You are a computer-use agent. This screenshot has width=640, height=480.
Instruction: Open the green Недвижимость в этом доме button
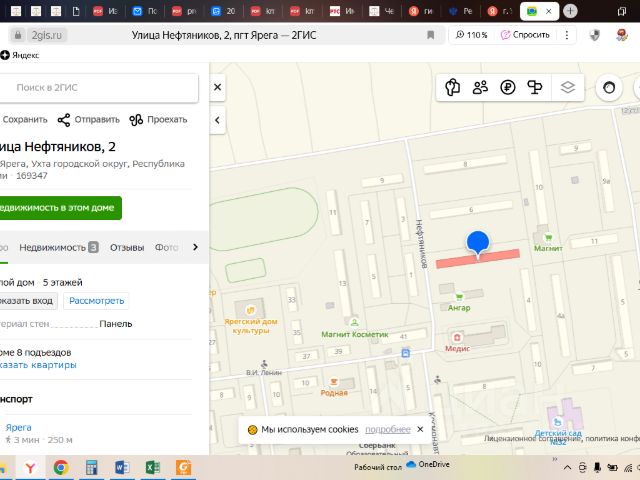60,208
